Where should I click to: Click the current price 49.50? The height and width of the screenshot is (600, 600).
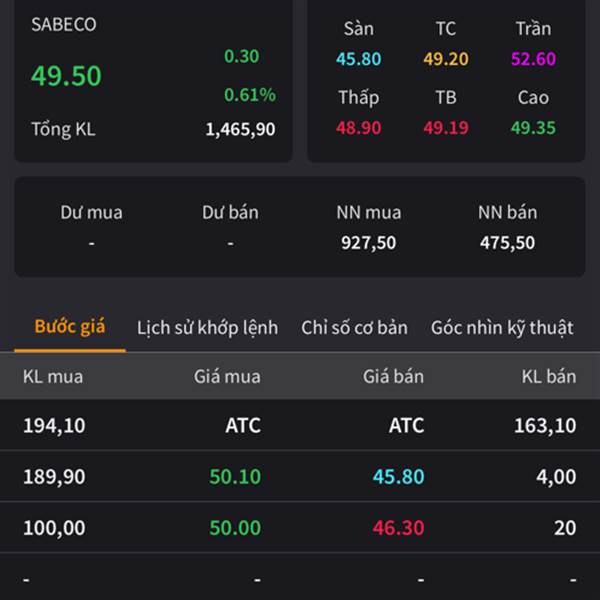(66, 76)
